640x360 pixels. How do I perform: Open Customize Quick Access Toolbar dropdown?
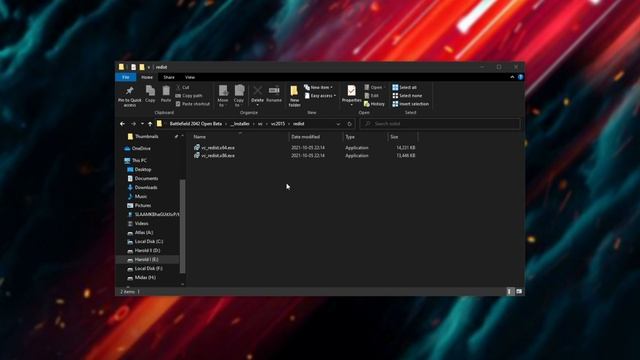(x=149, y=67)
